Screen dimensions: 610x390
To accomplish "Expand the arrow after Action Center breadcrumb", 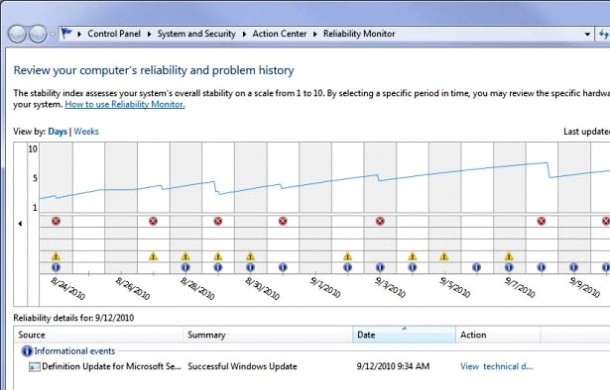I will [x=315, y=34].
